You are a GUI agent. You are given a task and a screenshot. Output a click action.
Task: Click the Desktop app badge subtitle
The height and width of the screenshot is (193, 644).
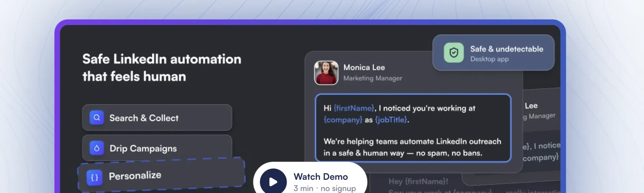point(489,59)
